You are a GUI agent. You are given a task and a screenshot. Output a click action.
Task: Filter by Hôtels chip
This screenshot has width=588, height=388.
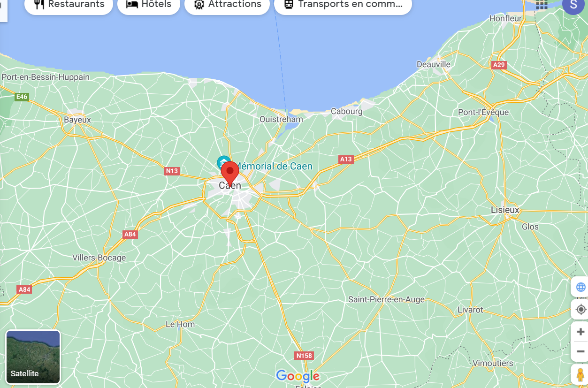[149, 5]
